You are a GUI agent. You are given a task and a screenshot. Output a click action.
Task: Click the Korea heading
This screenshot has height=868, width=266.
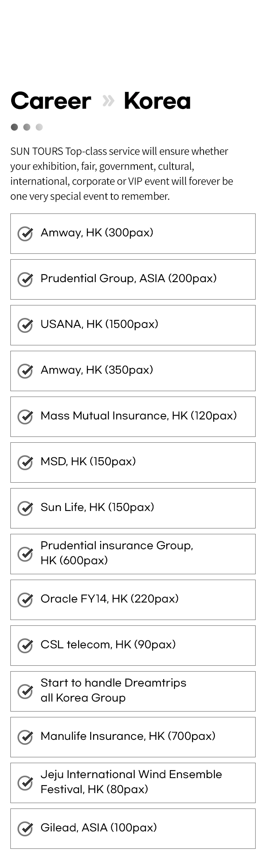pyautogui.click(x=157, y=101)
